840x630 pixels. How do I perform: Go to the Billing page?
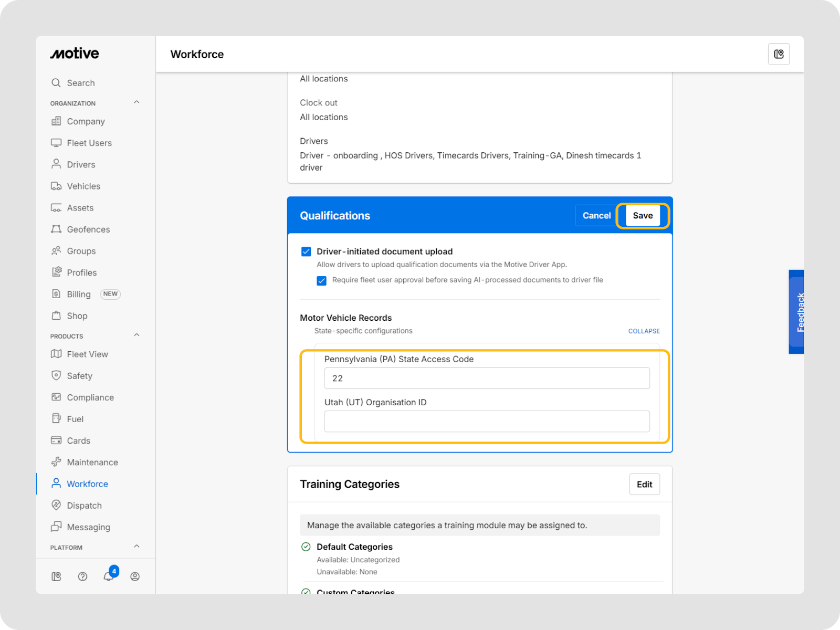tap(79, 294)
